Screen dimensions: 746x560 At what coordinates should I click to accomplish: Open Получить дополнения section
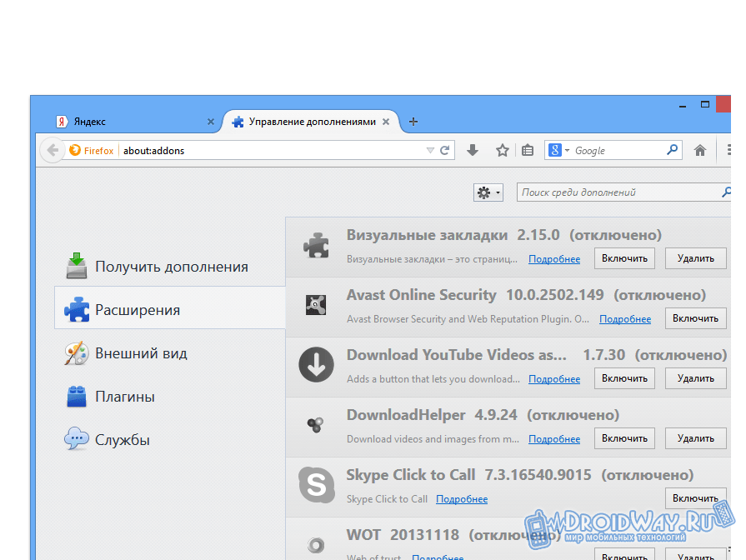(x=170, y=267)
